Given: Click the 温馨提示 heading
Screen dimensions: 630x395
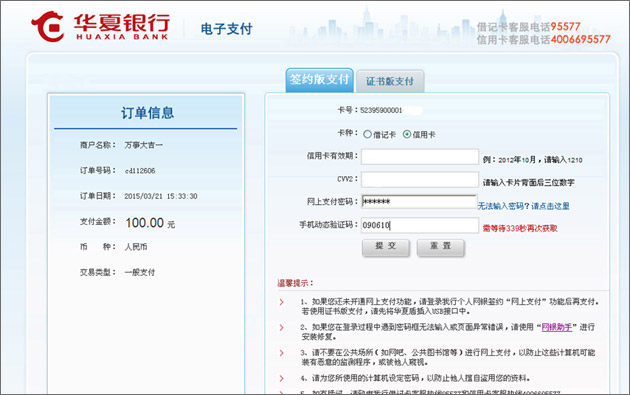Looking at the screenshot, I should click(x=295, y=283).
